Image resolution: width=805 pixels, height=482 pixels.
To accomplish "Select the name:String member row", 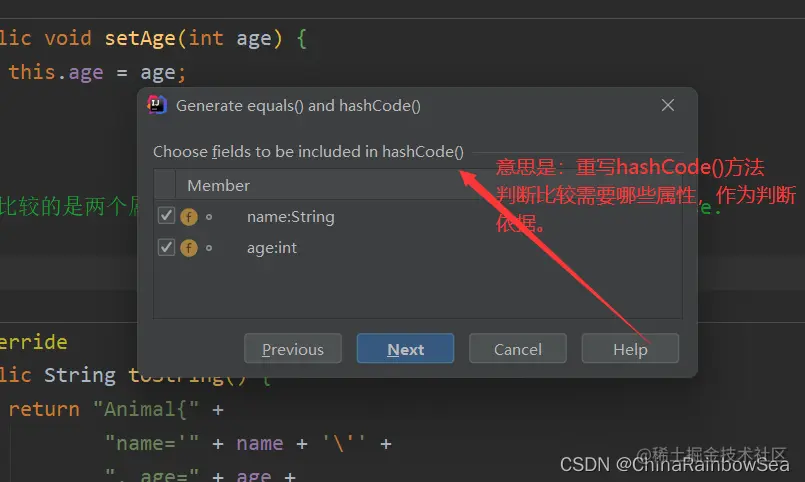I will pos(418,217).
